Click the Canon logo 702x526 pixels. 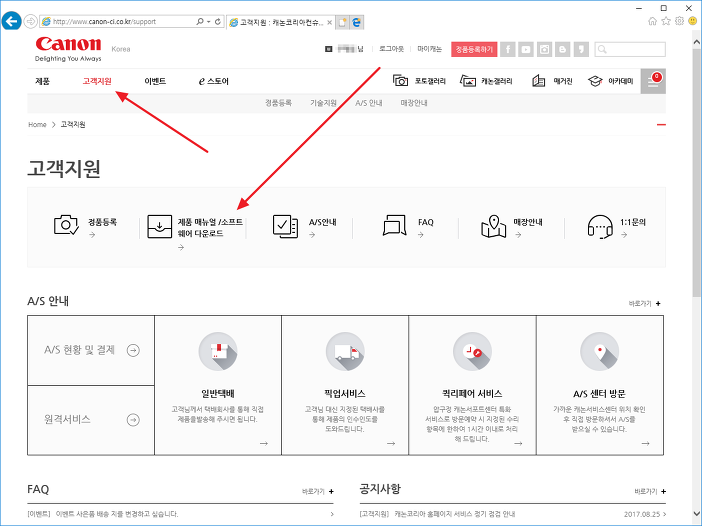click(68, 48)
